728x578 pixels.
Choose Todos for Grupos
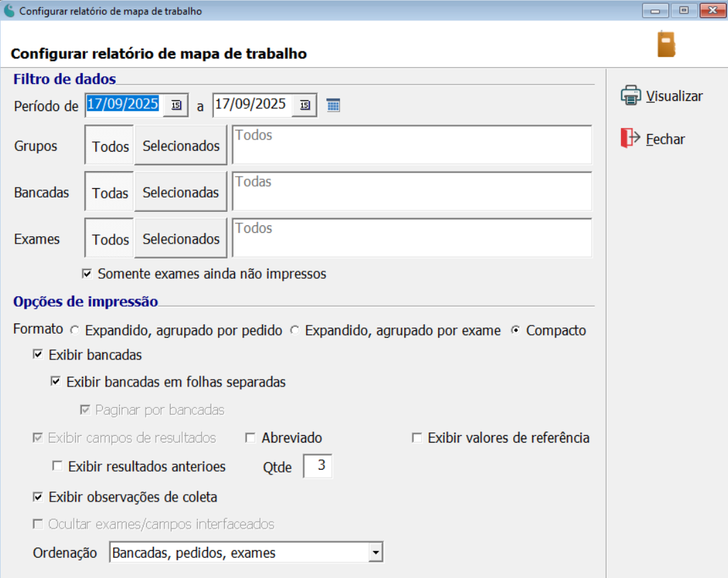click(x=110, y=146)
